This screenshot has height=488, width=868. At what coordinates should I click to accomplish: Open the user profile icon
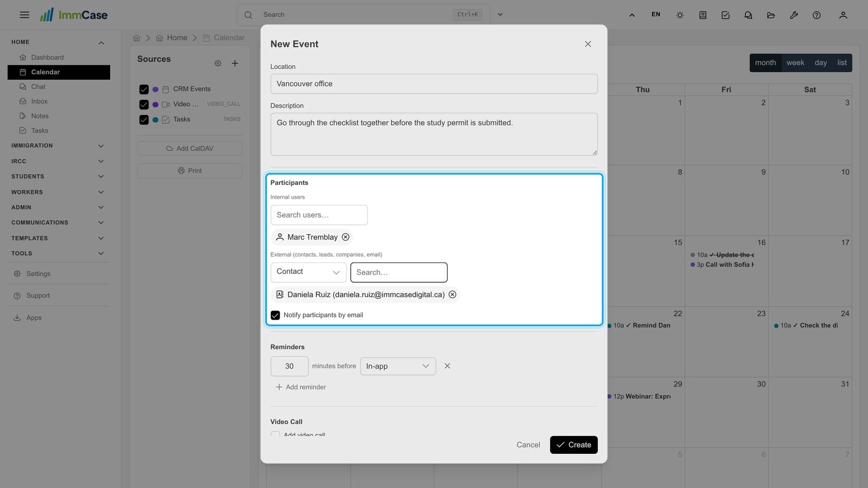(x=843, y=15)
